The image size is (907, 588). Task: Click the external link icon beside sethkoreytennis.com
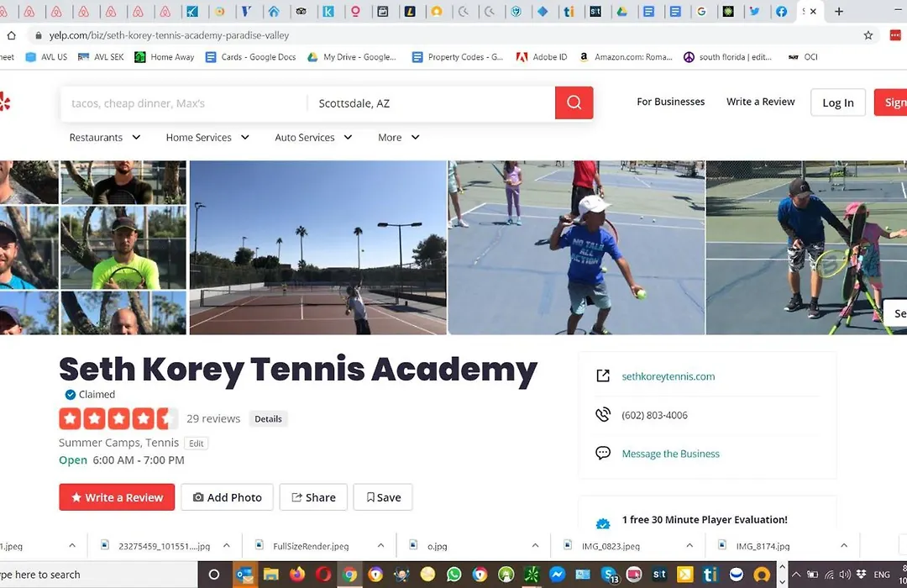coord(603,376)
